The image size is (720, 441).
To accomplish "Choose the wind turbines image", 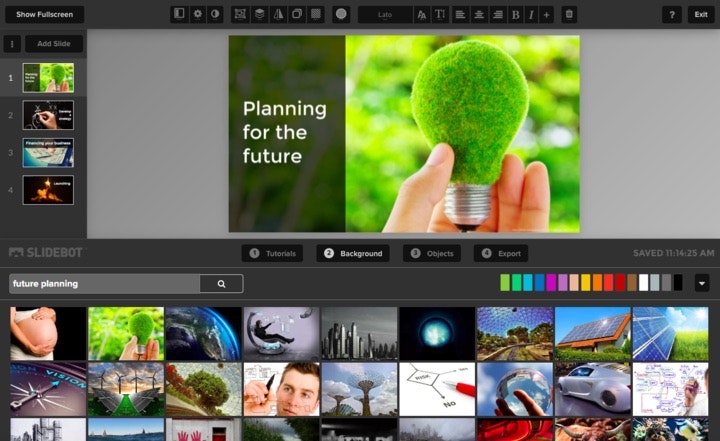I will (126, 389).
